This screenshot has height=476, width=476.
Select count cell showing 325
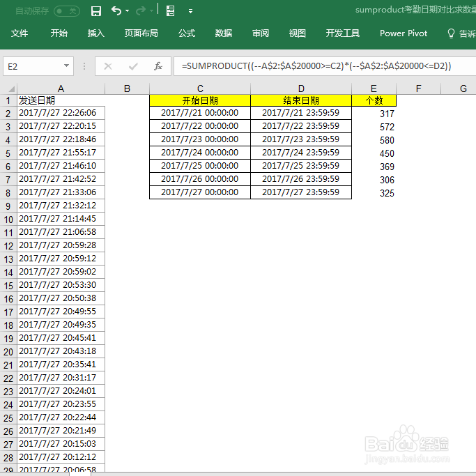pyautogui.click(x=374, y=193)
